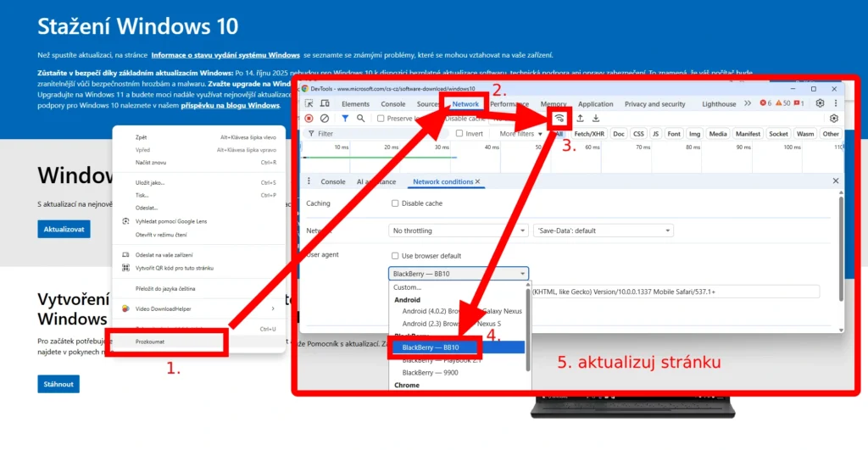Toggle the device toolbar icon in DevTools
Image resolution: width=868 pixels, height=450 pixels.
click(325, 103)
